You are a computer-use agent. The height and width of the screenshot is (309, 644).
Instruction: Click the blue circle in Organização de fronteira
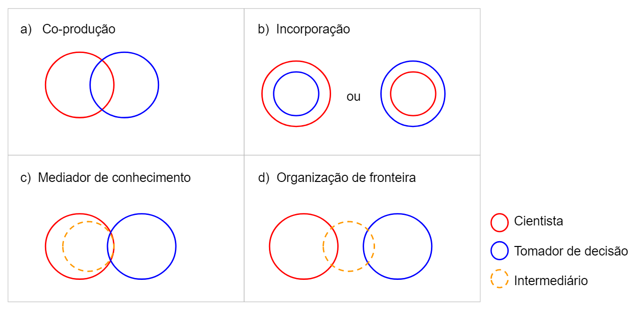(x=397, y=246)
